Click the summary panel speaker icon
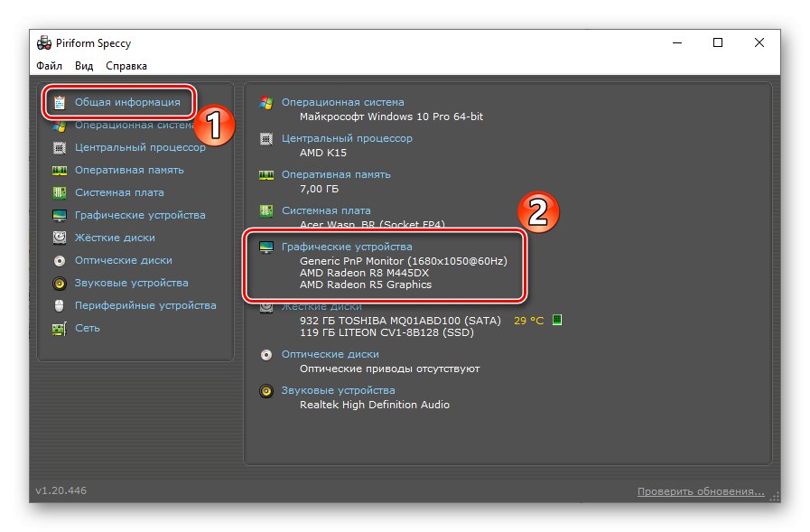Viewport: 810px width, 532px height. (x=266, y=391)
